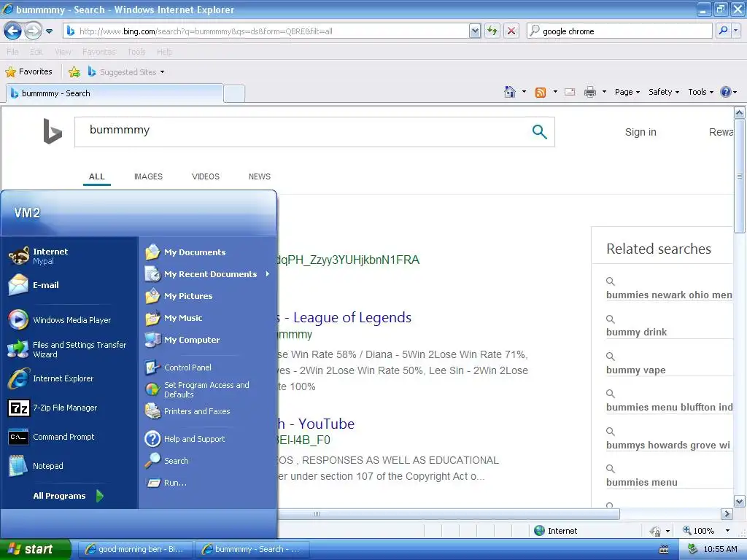The height and width of the screenshot is (560, 747).
Task: Open My Documents folder
Action: pos(208,252)
